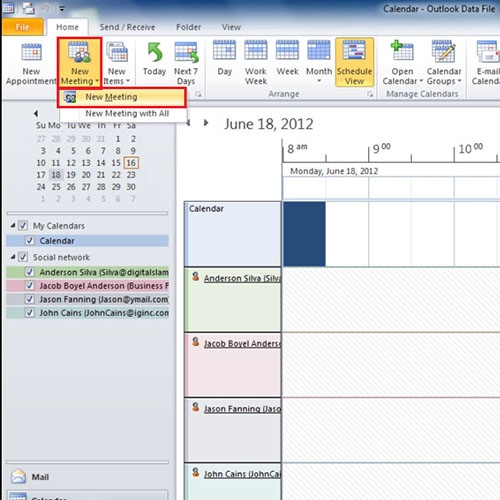Select June 18 in mini calendar
Screen dimensions: 500x500
coord(56,175)
